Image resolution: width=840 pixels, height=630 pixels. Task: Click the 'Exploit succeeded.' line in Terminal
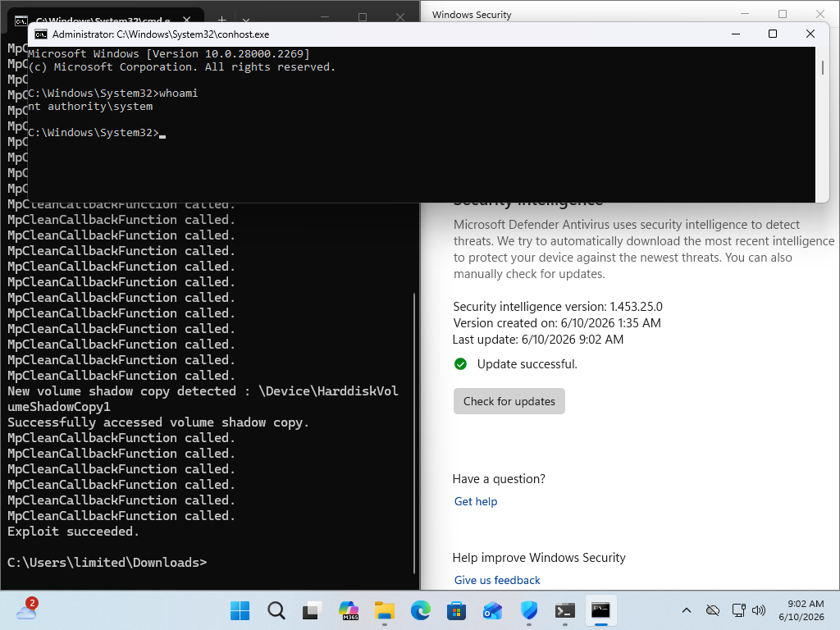[x=73, y=532]
